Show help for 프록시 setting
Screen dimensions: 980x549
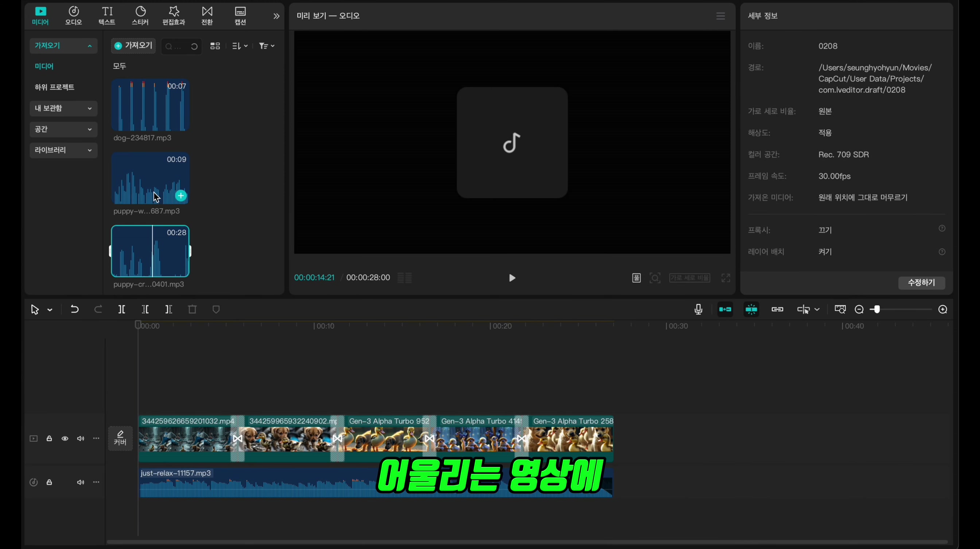tap(942, 228)
